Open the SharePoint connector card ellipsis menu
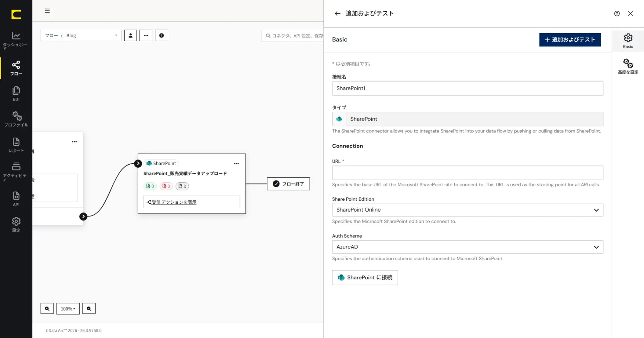The image size is (644, 338). coord(236,164)
